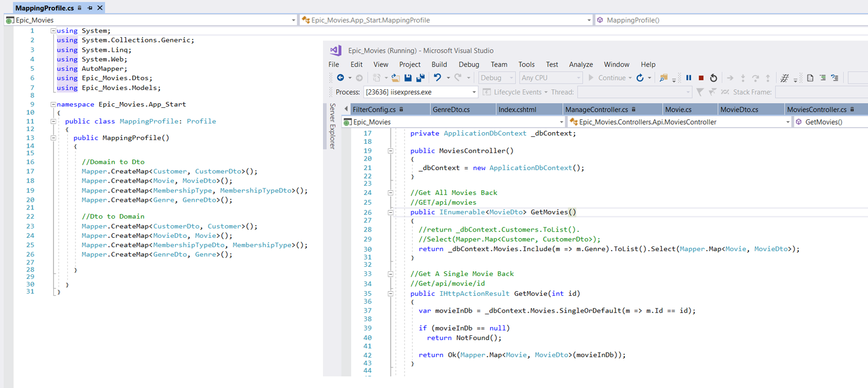The height and width of the screenshot is (388, 868).
Task: Click the Refresh browser icon beside Continue
Action: click(x=640, y=78)
